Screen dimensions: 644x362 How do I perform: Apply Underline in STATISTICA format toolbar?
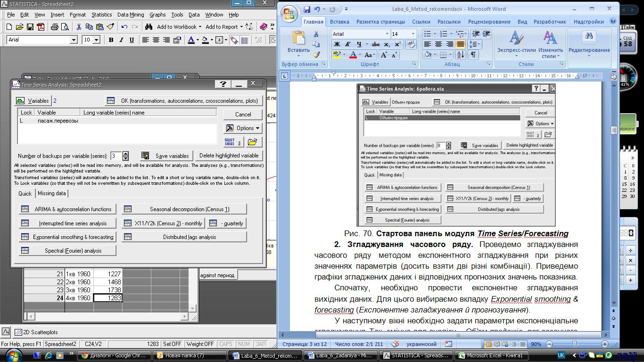coord(132,40)
